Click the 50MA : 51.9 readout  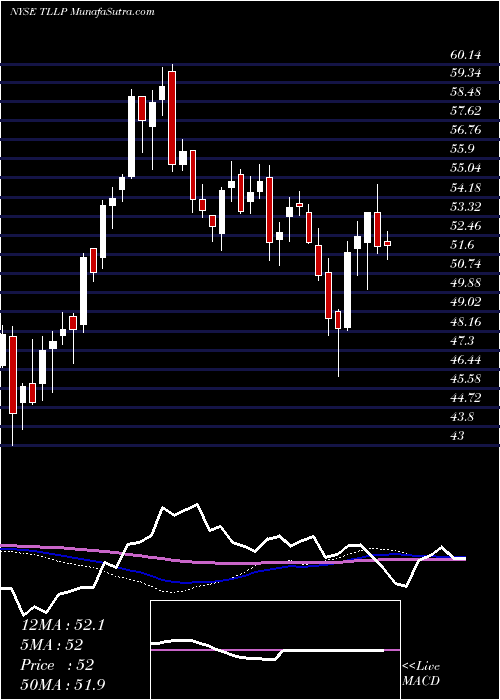click(x=63, y=684)
